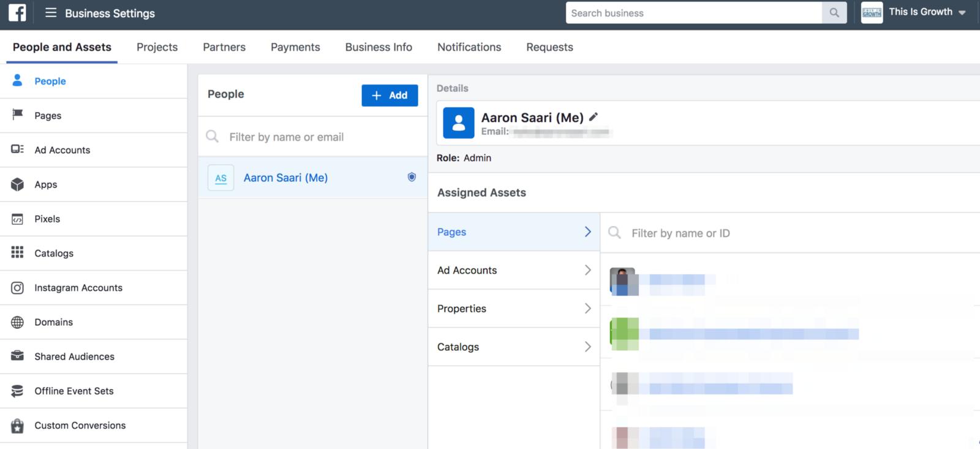The height and width of the screenshot is (449, 980).
Task: Click the Catalogs grid icon
Action: click(17, 252)
